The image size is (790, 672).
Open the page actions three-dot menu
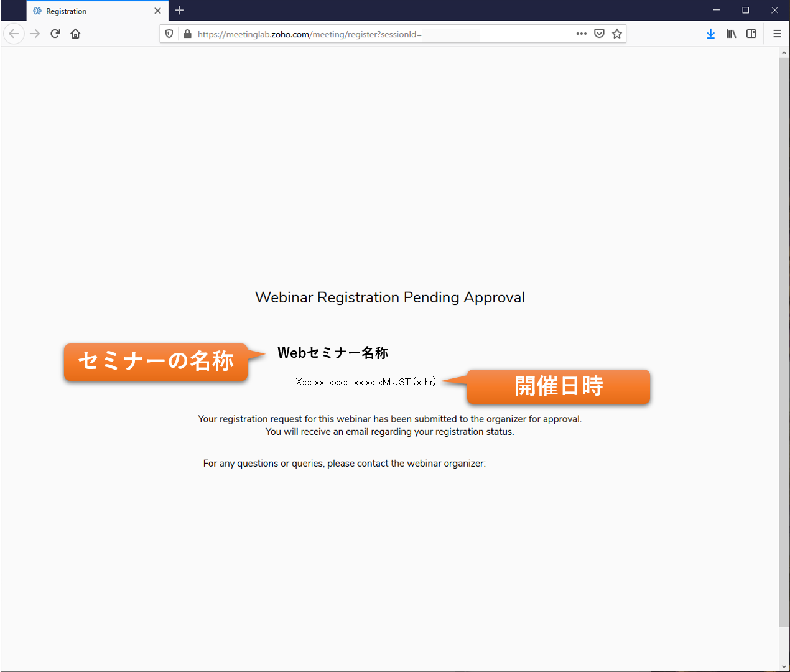point(582,34)
